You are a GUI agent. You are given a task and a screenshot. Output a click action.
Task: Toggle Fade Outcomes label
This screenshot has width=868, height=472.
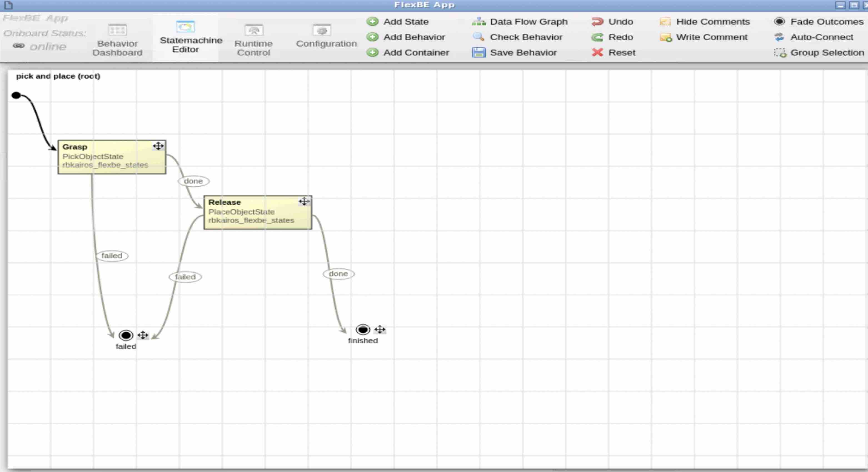(827, 22)
